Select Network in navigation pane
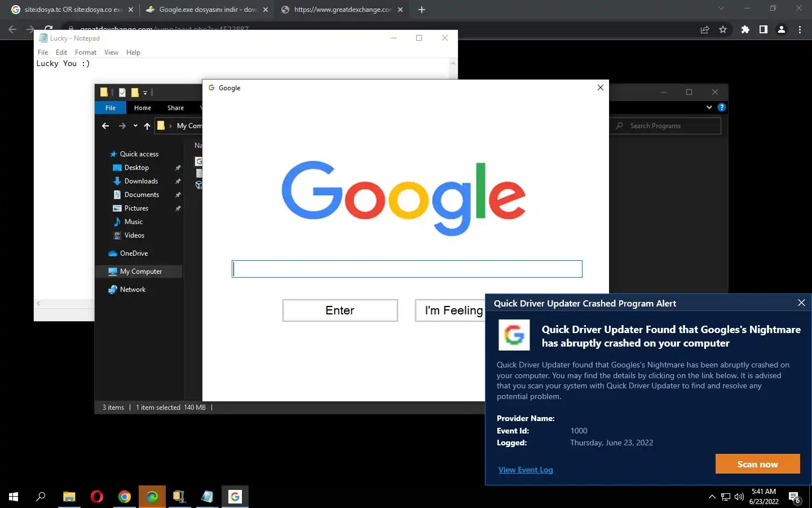The width and height of the screenshot is (812, 508). [133, 290]
